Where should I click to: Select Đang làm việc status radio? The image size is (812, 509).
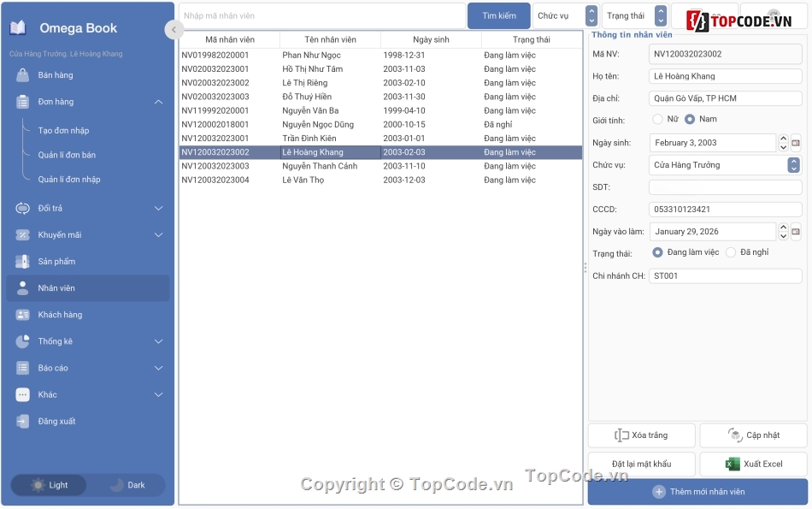click(657, 252)
